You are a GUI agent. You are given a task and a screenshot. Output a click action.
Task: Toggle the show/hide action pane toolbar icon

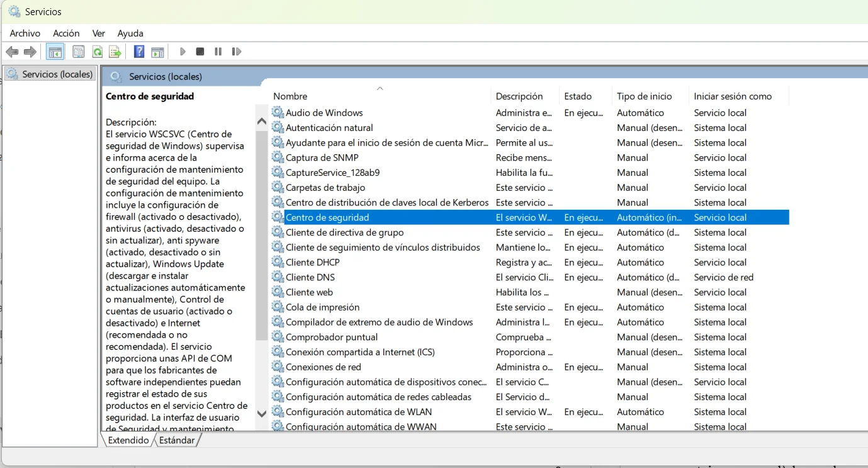157,52
